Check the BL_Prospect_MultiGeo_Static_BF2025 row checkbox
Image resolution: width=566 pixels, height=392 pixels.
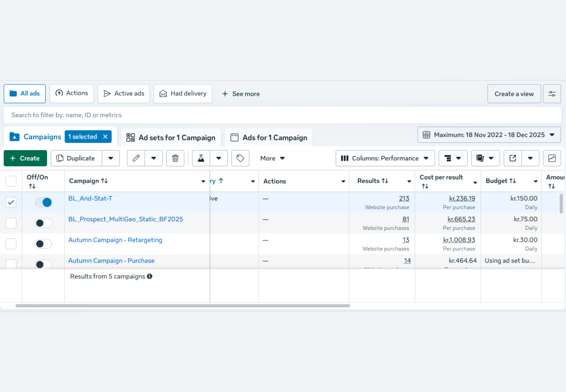(11, 223)
